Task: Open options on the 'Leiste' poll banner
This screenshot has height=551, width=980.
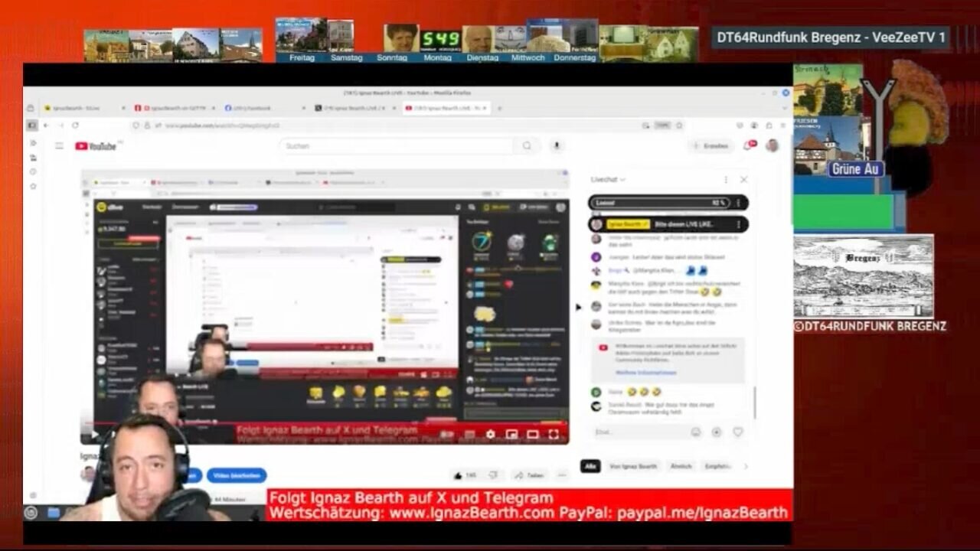Action: [738, 203]
